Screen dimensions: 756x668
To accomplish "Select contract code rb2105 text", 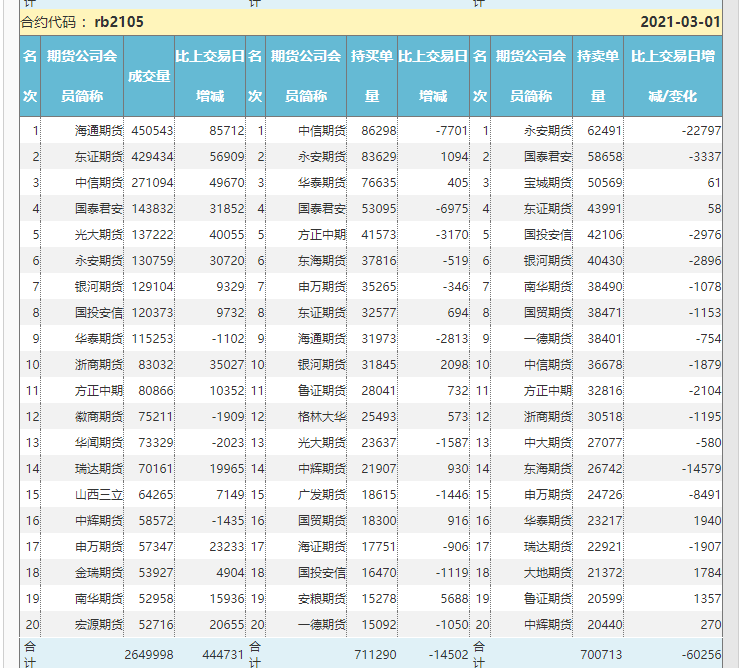I will point(119,22).
